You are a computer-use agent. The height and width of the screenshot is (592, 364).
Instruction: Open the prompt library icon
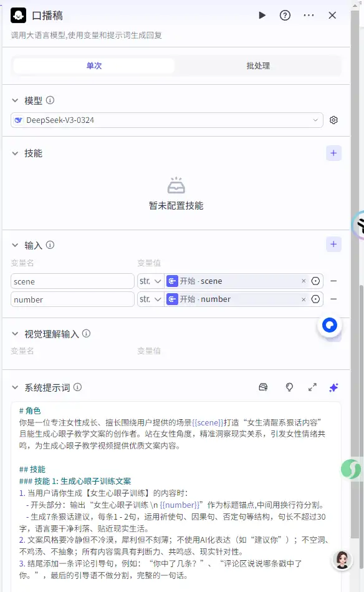coord(263,387)
